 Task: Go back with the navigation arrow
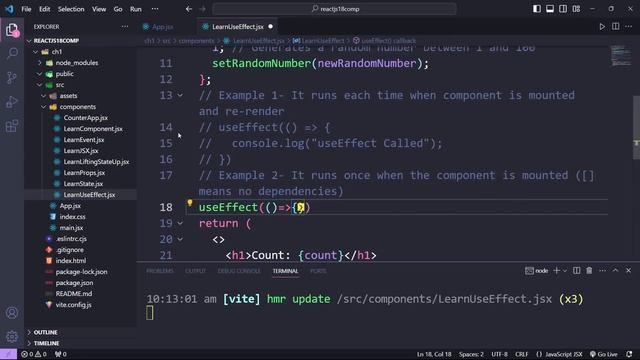pos(189,9)
